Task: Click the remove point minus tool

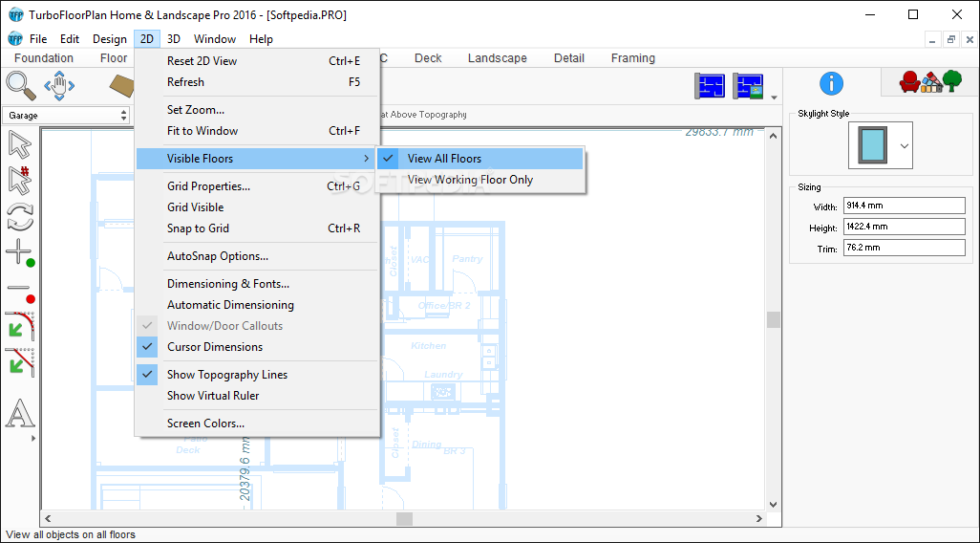Action: [x=20, y=292]
